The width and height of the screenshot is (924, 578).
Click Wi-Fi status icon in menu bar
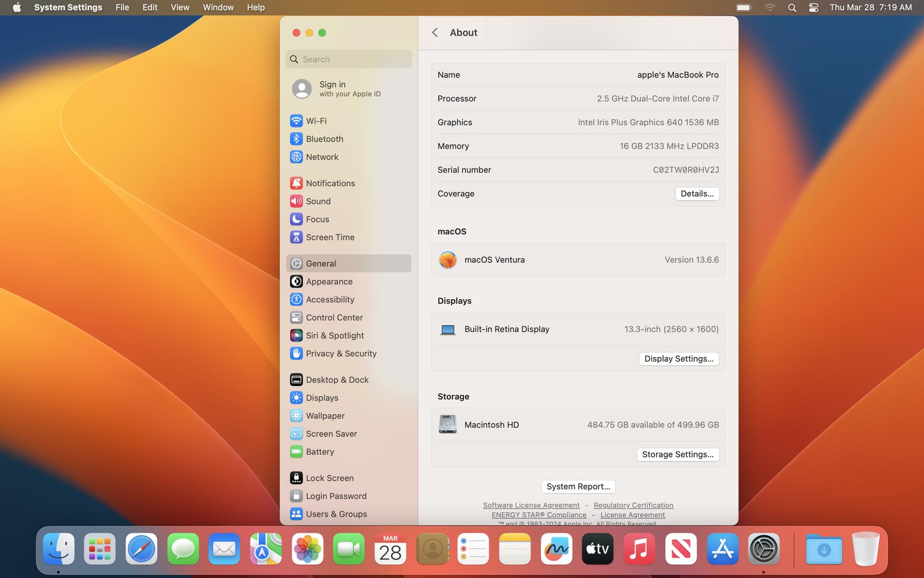pos(769,7)
